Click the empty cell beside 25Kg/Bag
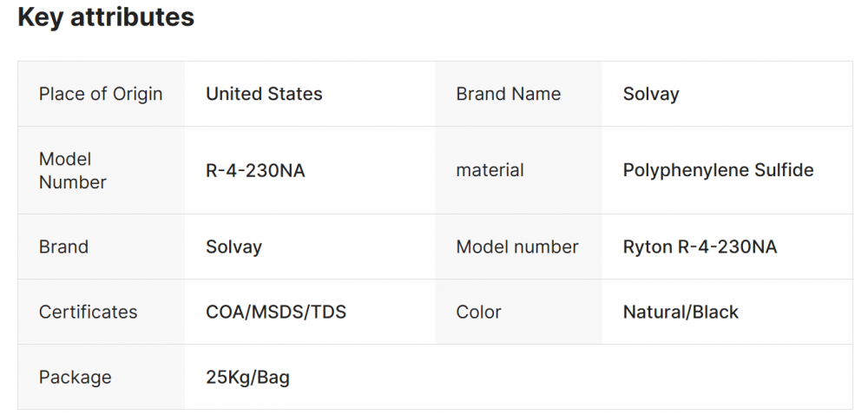Viewport: 868px width, 415px height. pos(642,377)
